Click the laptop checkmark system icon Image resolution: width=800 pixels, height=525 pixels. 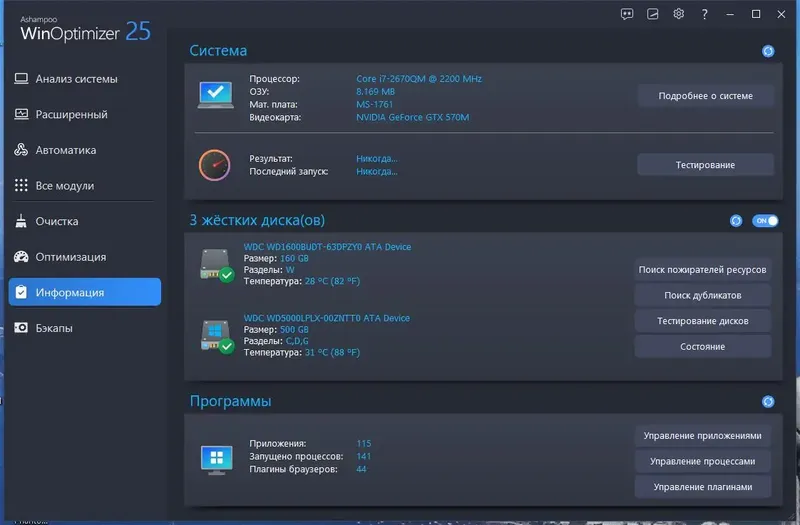215,95
